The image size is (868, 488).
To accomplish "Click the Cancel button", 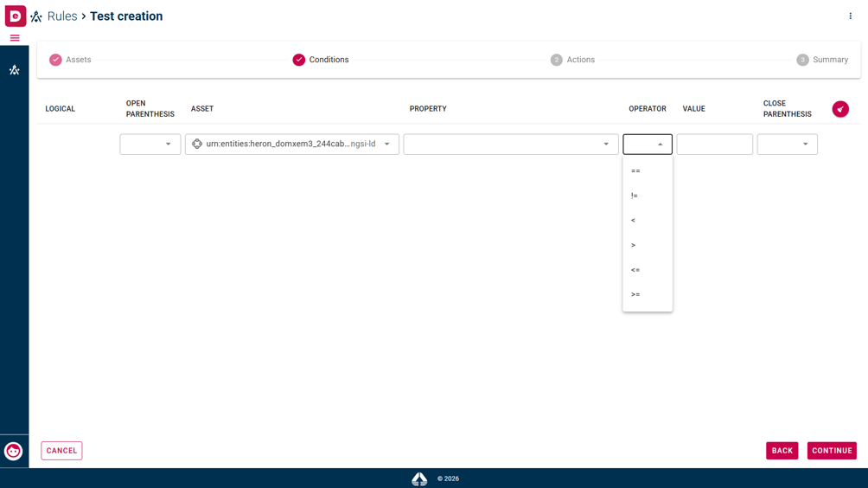I will [61, 451].
